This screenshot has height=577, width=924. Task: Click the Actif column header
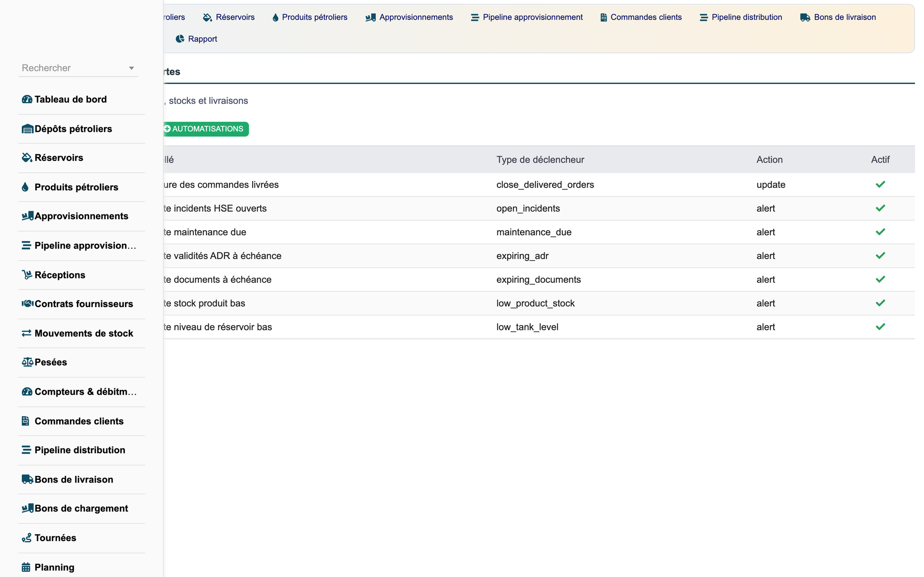[x=880, y=160]
